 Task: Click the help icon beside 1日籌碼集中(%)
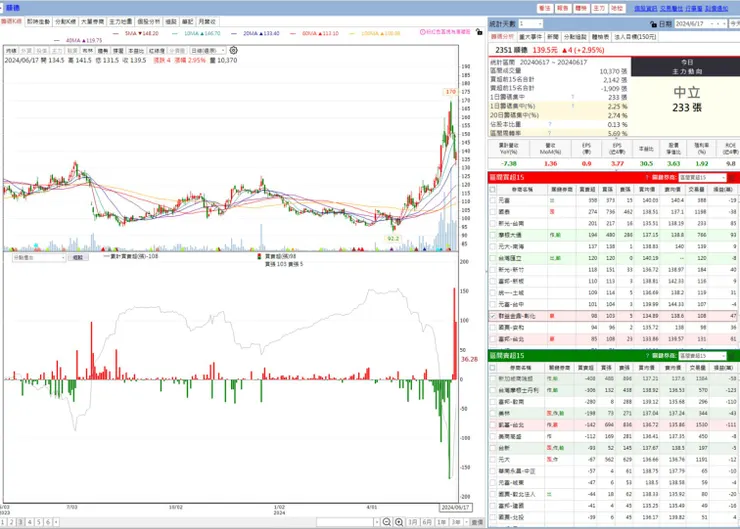click(x=573, y=106)
